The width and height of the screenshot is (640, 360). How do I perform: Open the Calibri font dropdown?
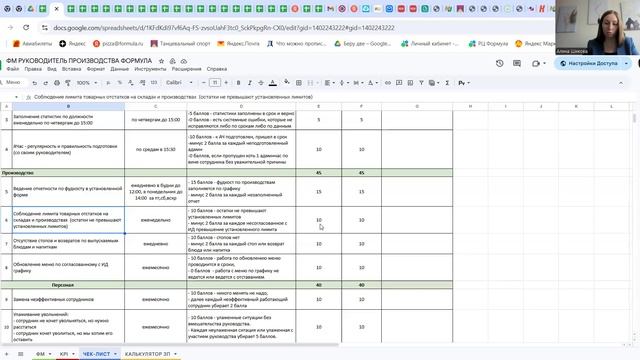tap(179, 83)
